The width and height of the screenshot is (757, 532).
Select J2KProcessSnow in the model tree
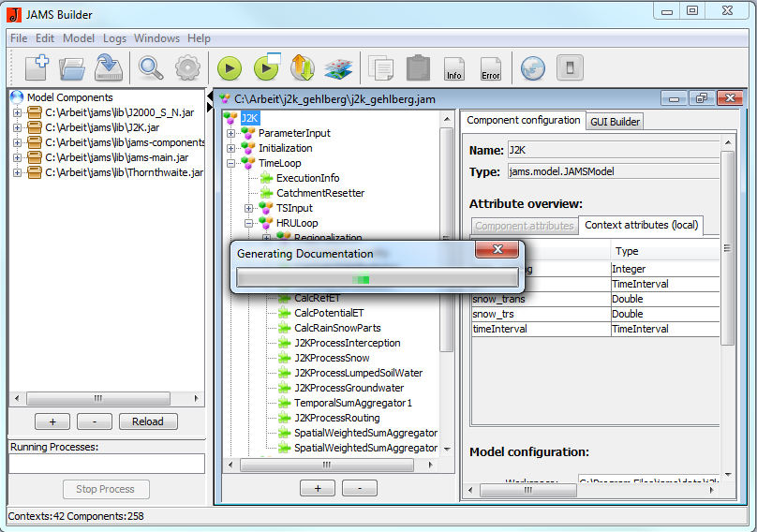(x=332, y=358)
